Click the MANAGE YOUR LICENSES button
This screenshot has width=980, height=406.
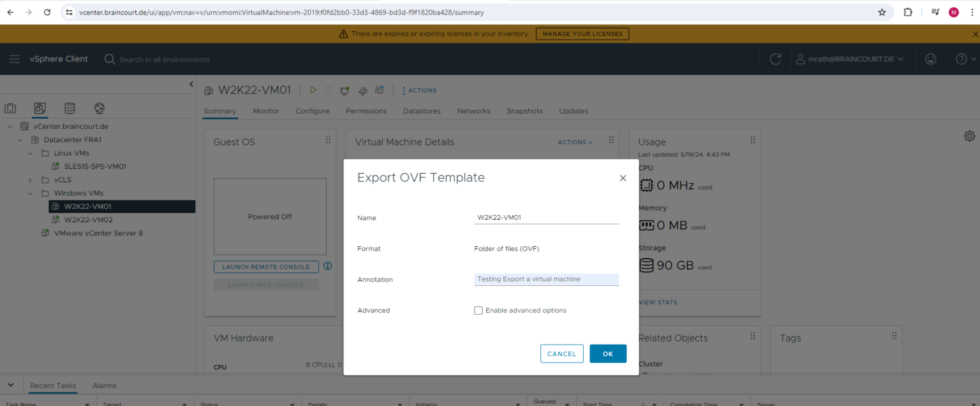click(x=582, y=34)
